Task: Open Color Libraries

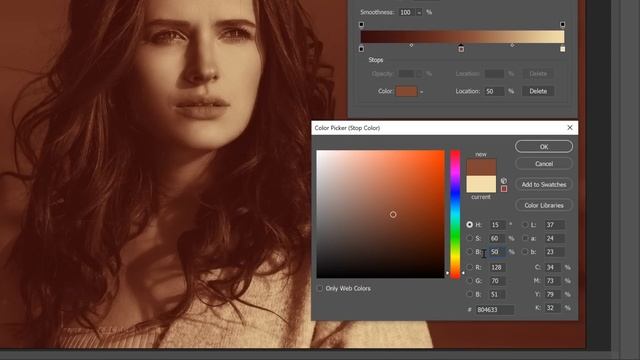Action: tap(544, 205)
